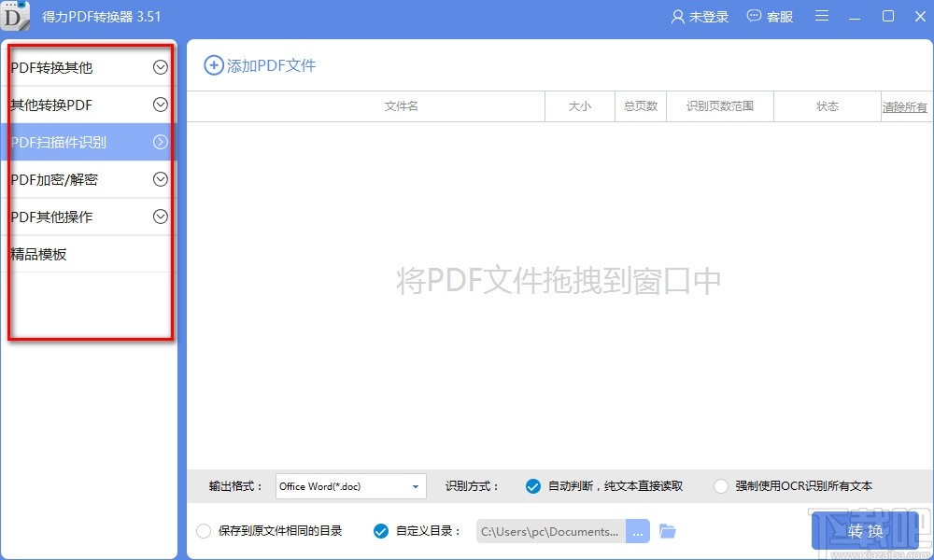Click the 状态 column header
934x560 pixels.
(x=828, y=105)
